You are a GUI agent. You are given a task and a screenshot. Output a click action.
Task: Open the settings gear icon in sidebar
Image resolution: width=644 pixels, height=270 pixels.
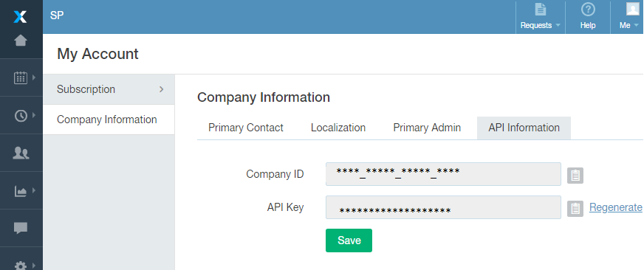21,265
